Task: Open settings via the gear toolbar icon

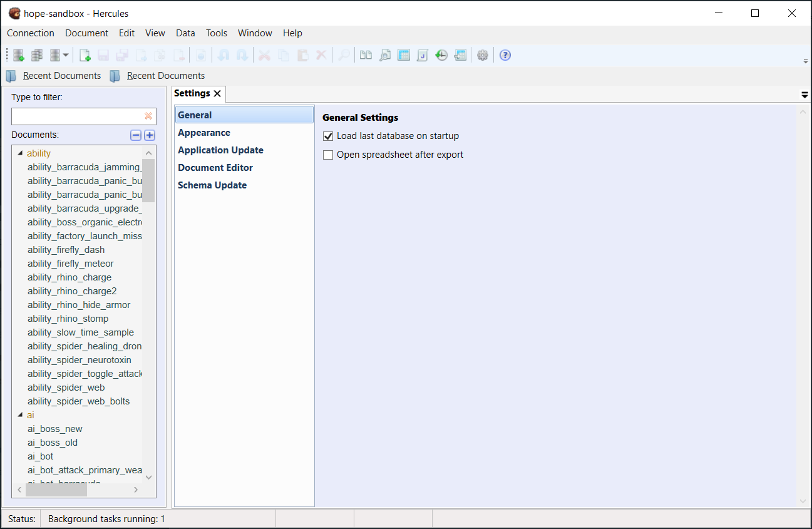Action: pos(483,55)
